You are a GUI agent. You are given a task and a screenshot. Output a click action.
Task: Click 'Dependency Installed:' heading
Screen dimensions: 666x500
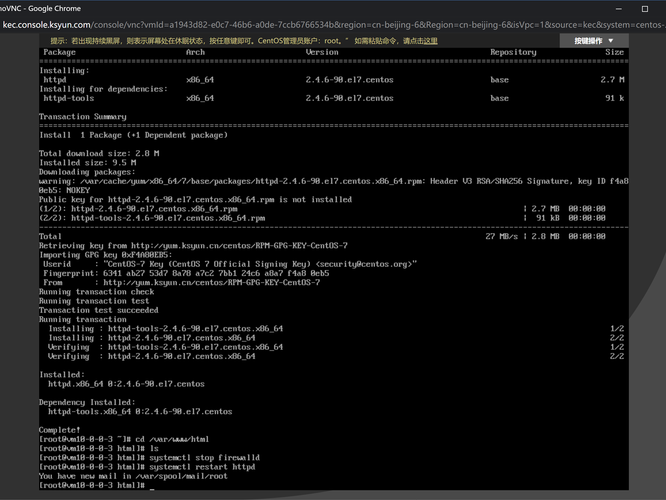coord(87,402)
